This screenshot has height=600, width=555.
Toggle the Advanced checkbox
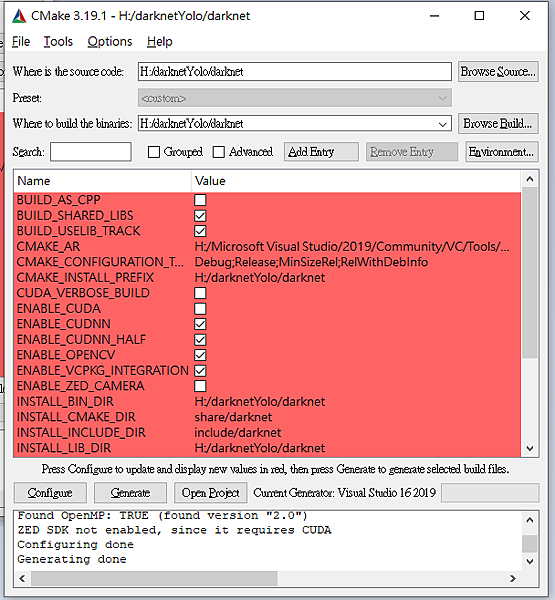(219, 152)
